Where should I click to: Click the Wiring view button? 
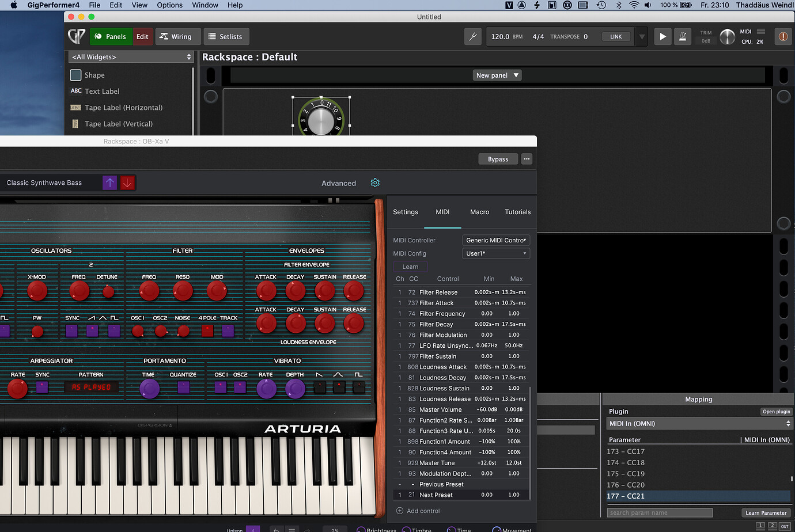click(x=177, y=36)
